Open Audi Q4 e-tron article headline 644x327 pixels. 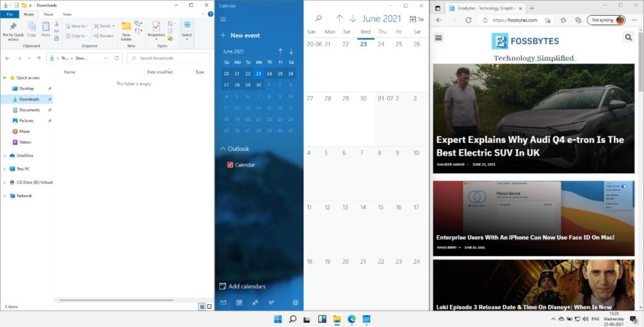530,146
